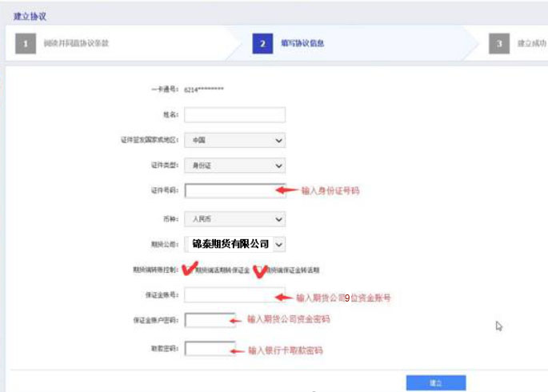Click the 6214 masked card number text
Screen dimensions: 548x392
pyautogui.click(x=204, y=90)
